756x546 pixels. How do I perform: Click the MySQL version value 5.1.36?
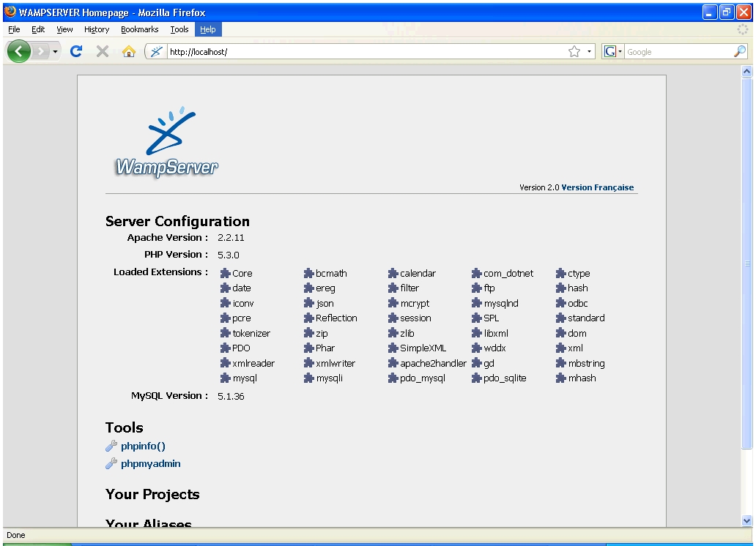[x=231, y=396]
